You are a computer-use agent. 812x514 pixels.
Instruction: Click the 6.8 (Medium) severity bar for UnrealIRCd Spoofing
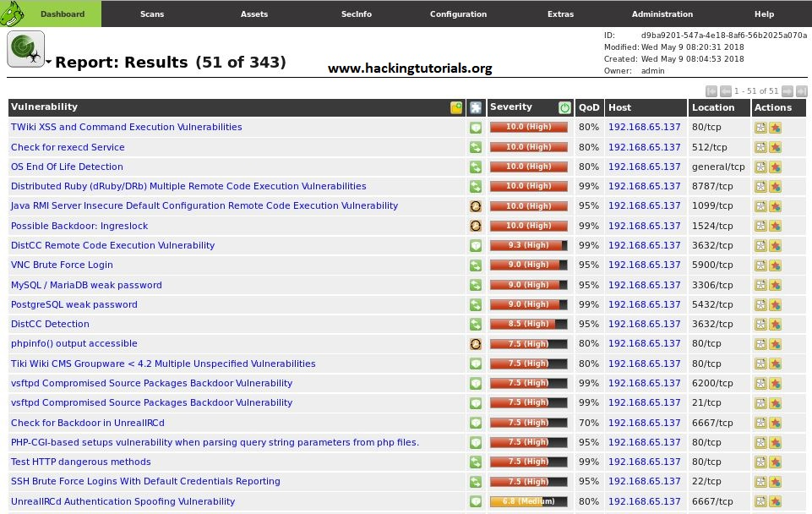click(529, 501)
